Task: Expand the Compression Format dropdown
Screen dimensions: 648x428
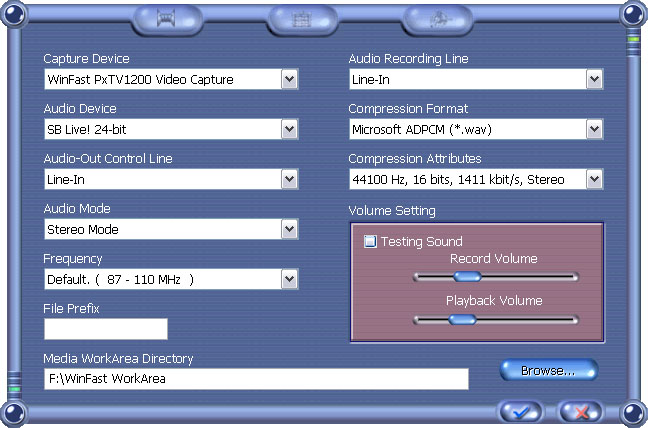Action: point(594,129)
